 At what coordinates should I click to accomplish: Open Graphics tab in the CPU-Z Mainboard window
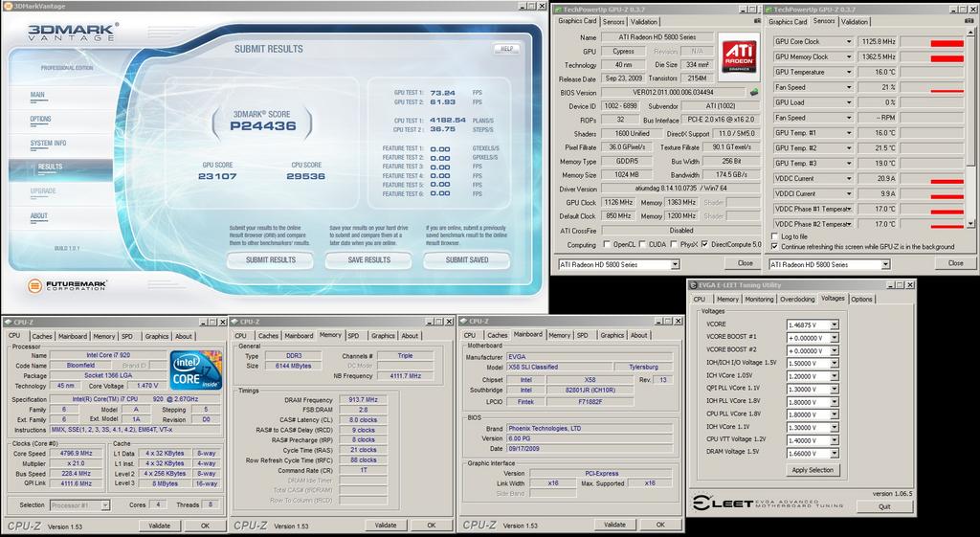[612, 336]
